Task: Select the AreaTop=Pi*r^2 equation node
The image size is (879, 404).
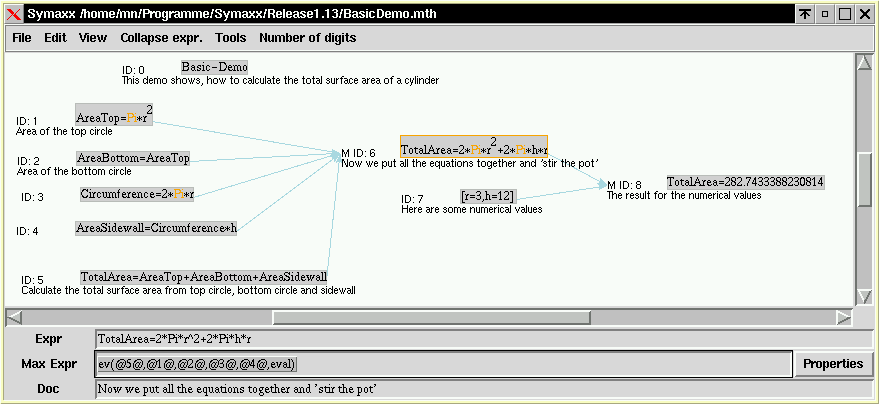Action: 114,116
